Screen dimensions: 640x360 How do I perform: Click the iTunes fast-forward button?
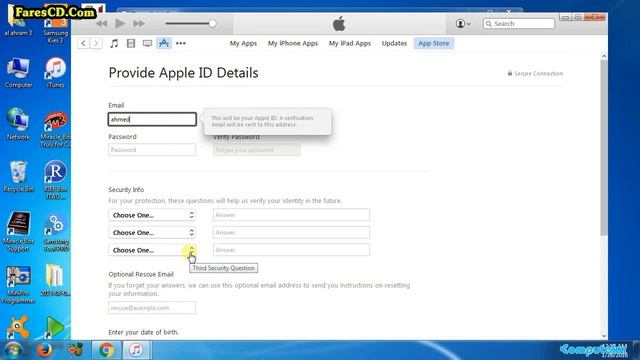pyautogui.click(x=139, y=24)
